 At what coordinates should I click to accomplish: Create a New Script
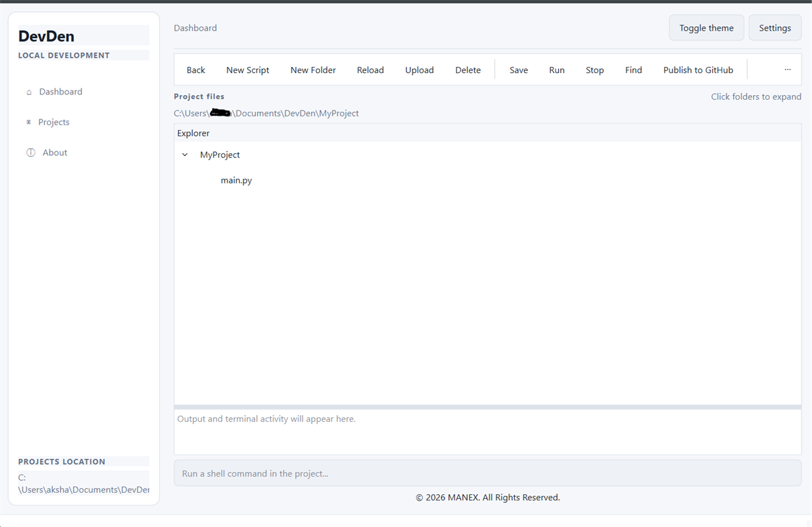248,70
